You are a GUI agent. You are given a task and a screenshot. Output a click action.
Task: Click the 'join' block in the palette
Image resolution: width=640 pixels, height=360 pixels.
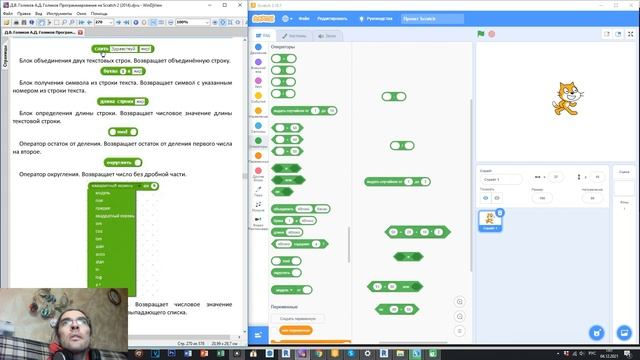tap(301, 209)
